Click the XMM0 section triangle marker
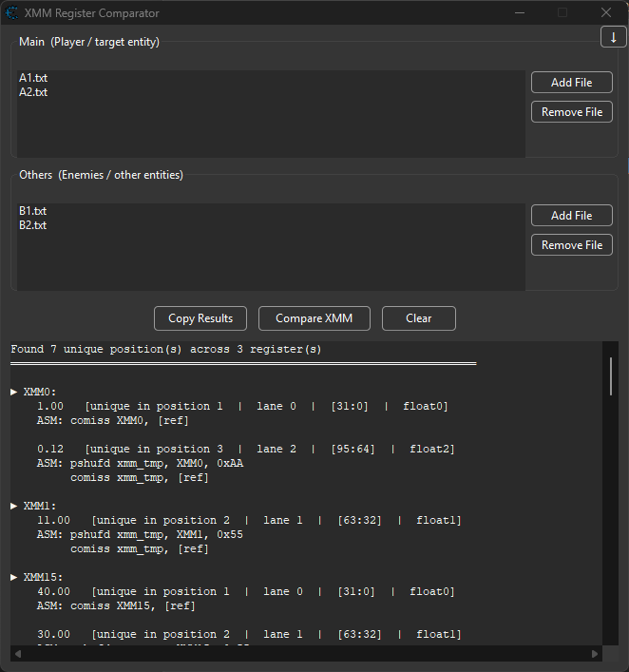The height and width of the screenshot is (672, 629). 14,392
